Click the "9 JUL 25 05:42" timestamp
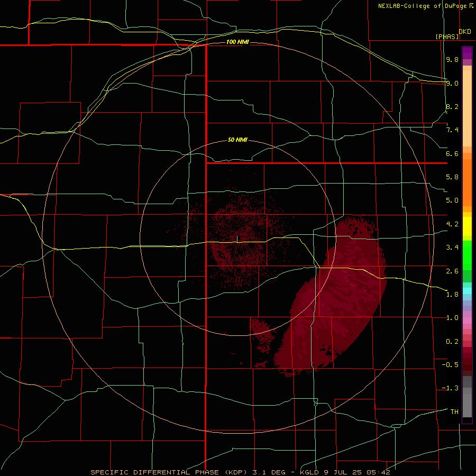 (357, 472)
